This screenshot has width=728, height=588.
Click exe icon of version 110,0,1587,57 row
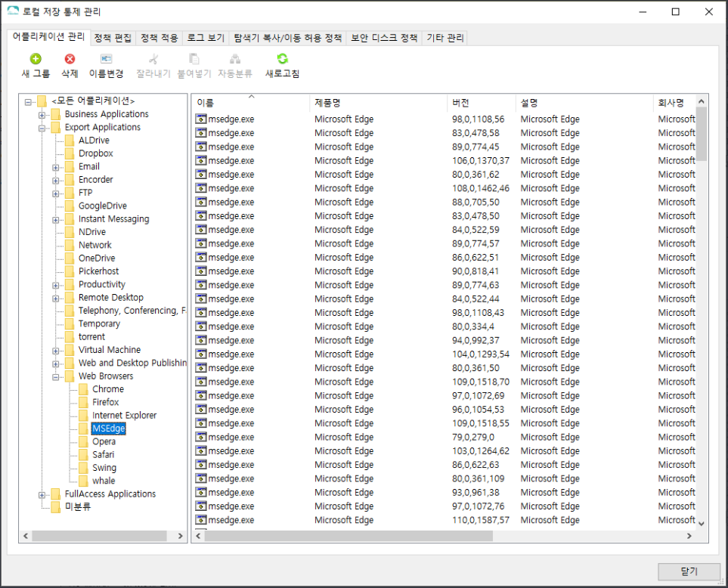[201, 520]
